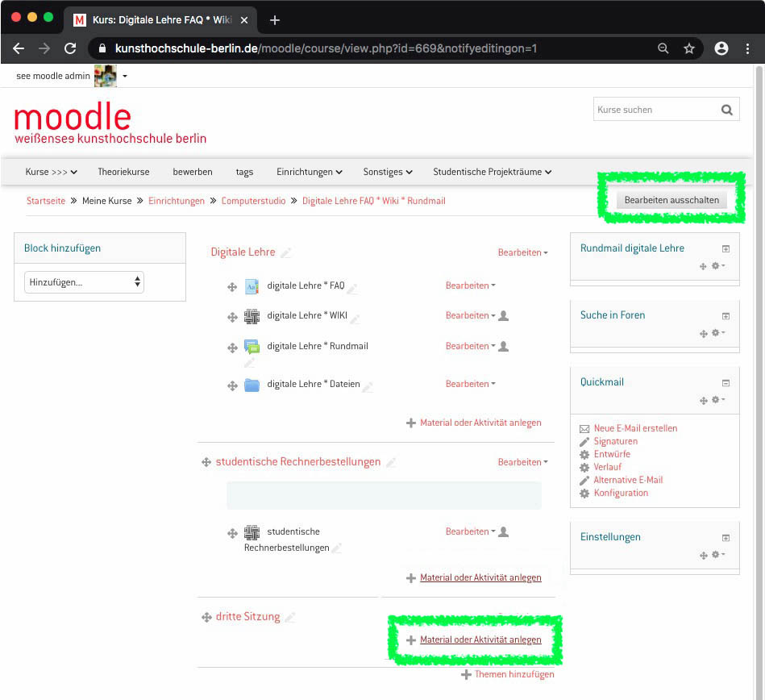Open the Chrome profile icon
The width and height of the screenshot is (765, 700).
(x=721, y=48)
